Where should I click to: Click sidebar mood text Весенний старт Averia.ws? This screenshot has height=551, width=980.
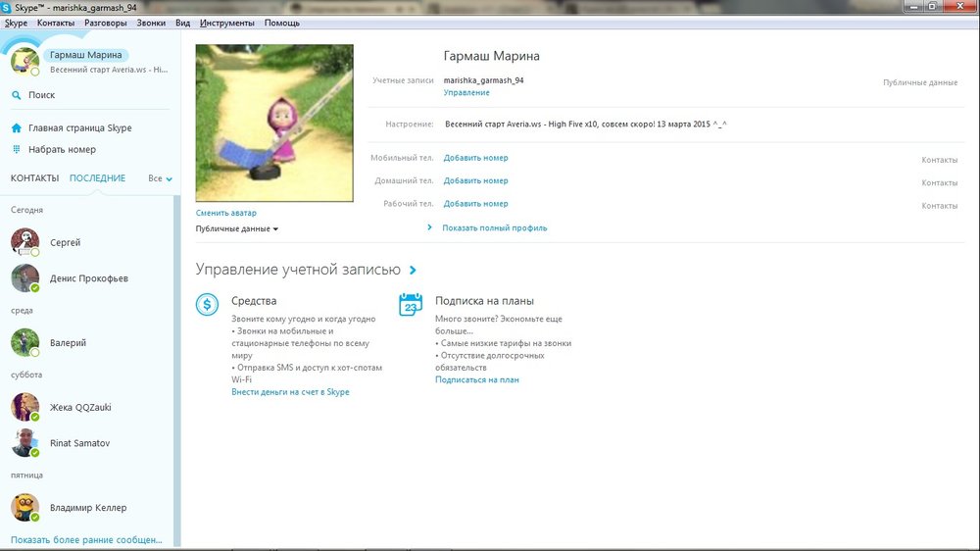point(109,70)
